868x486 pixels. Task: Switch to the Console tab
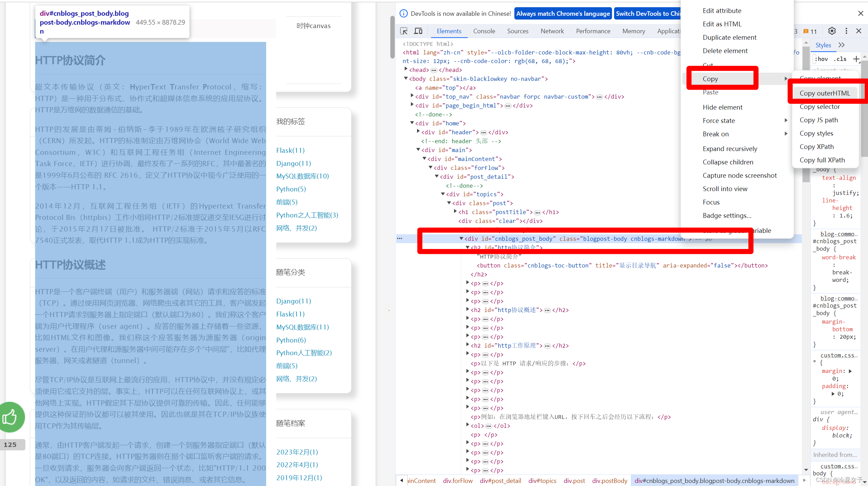(484, 31)
